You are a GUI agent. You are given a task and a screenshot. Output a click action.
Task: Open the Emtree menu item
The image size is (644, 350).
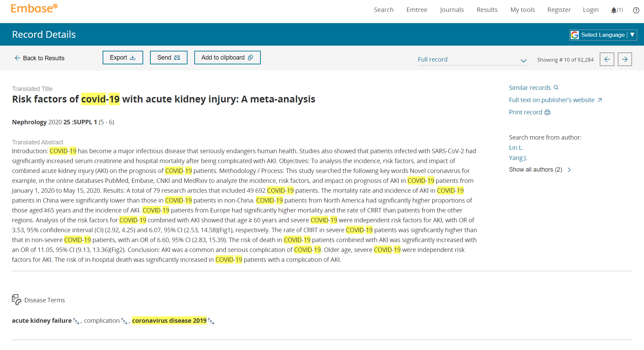click(417, 10)
